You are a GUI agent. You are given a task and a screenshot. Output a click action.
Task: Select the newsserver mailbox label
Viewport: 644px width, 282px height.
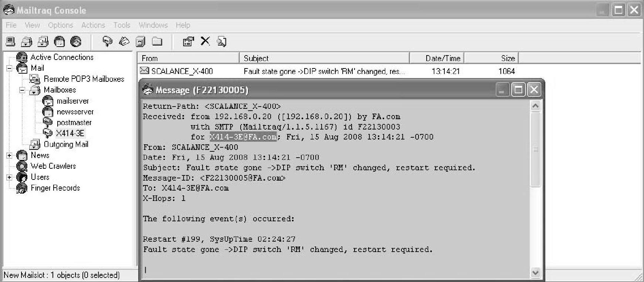click(x=75, y=111)
